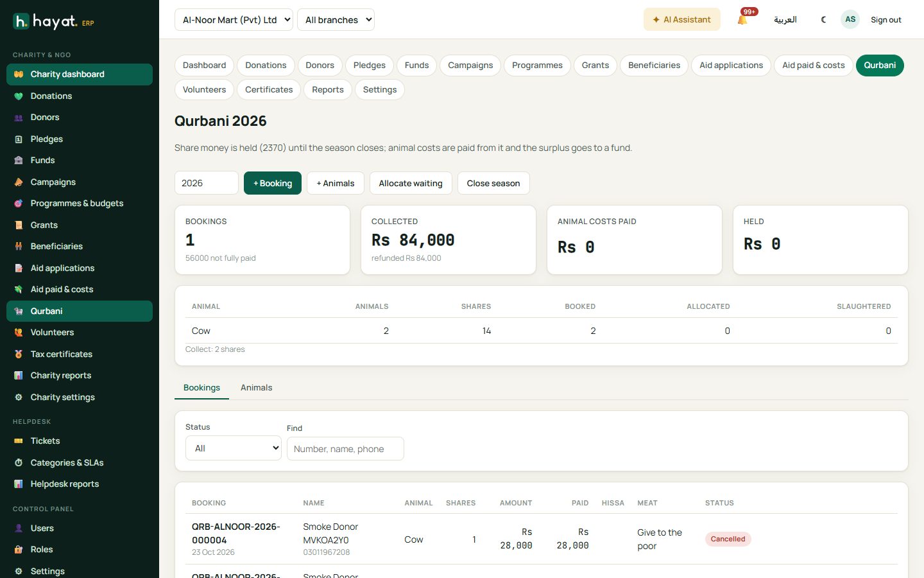The image size is (924, 578).
Task: Click the Funds sidebar icon
Action: click(19, 161)
